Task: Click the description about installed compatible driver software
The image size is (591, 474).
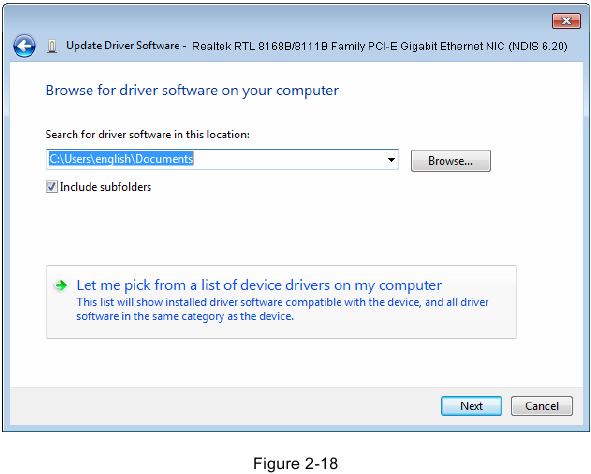Action: [282, 309]
